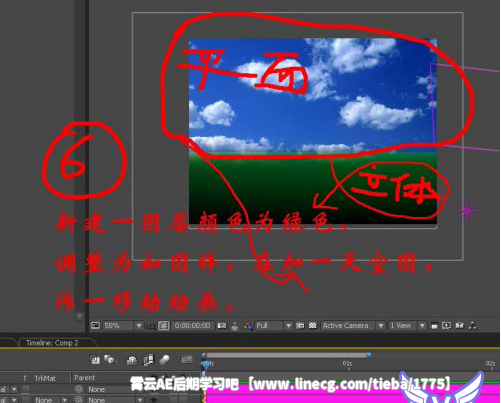Select the sky image layer in viewer
The height and width of the screenshot is (403, 501).
[313, 95]
